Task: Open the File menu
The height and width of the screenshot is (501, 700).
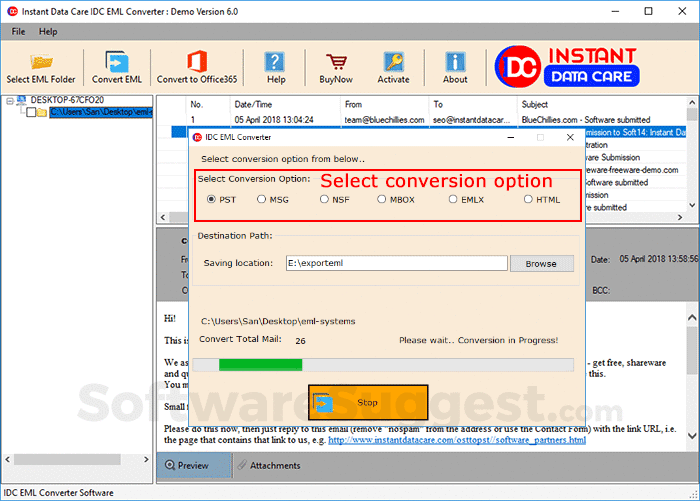Action: click(x=18, y=32)
